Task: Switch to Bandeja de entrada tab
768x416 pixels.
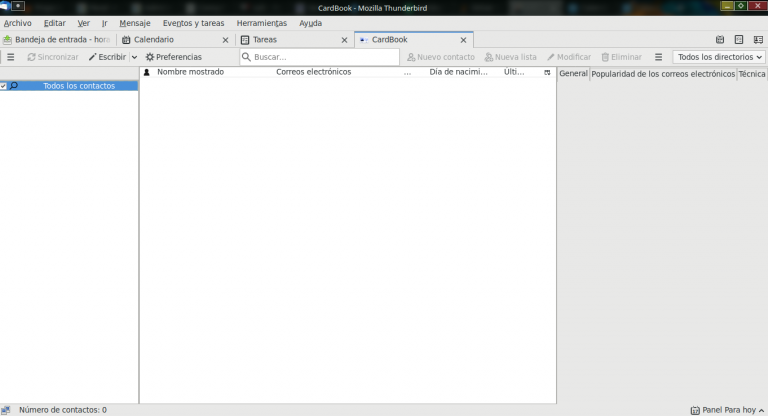Action: pyautogui.click(x=57, y=40)
